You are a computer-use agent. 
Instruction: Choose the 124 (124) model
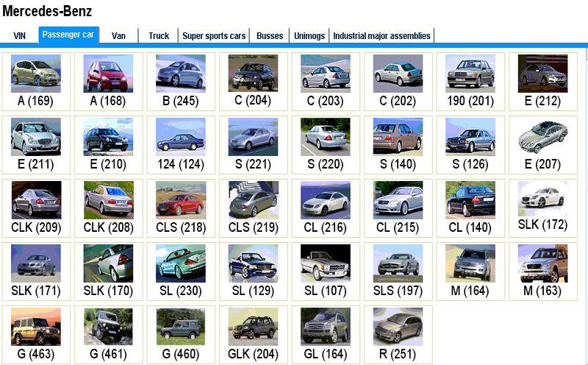(181, 145)
